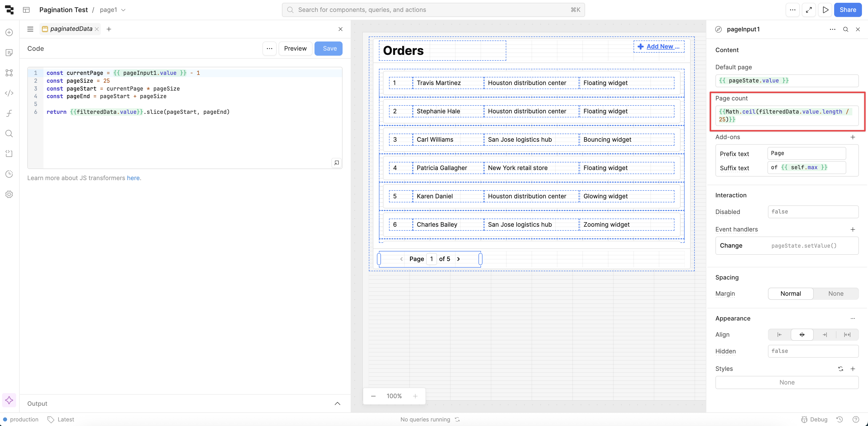Viewport: 868px width, 426px height.
Task: Open the Code sidebar icon
Action: click(x=9, y=93)
